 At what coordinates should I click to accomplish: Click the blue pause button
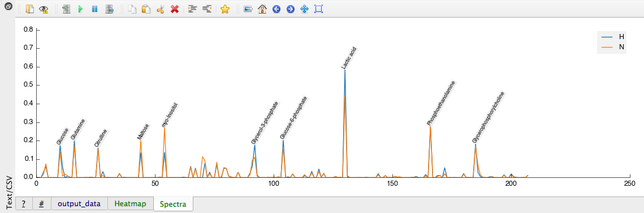pos(94,9)
